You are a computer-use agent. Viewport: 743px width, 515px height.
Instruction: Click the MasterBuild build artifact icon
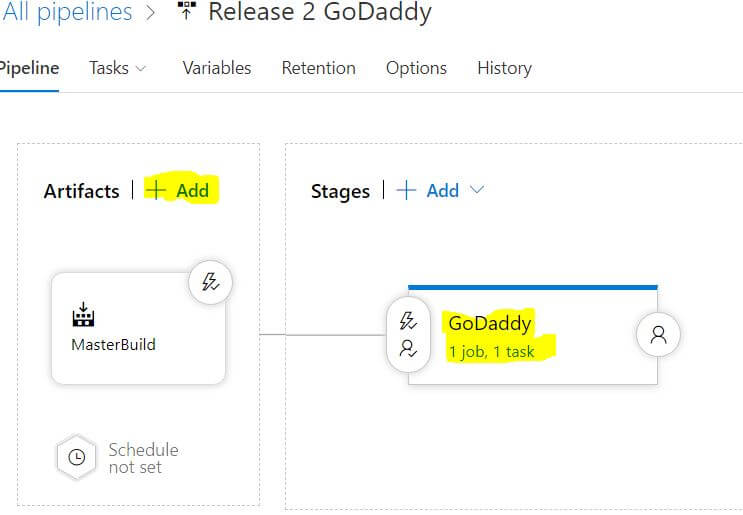(83, 315)
